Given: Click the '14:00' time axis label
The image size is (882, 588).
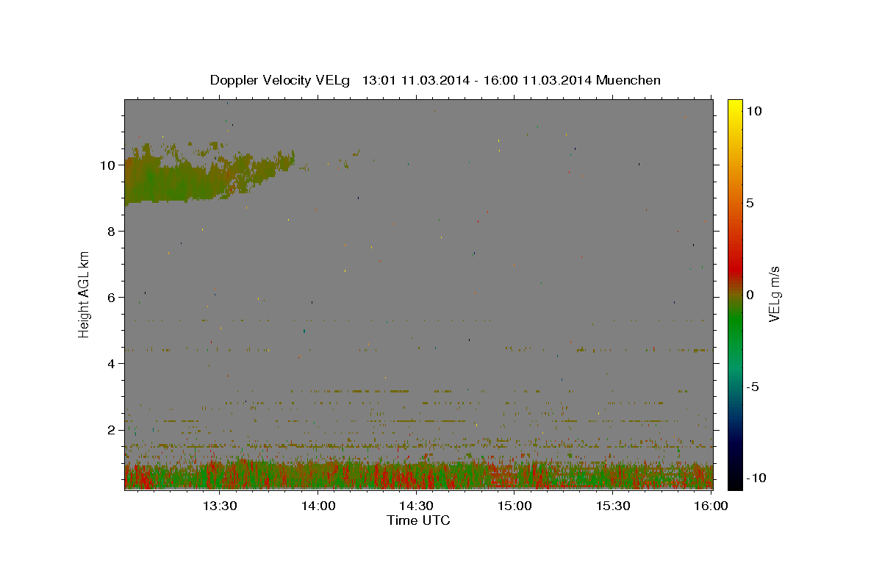Looking at the screenshot, I should click(318, 506).
